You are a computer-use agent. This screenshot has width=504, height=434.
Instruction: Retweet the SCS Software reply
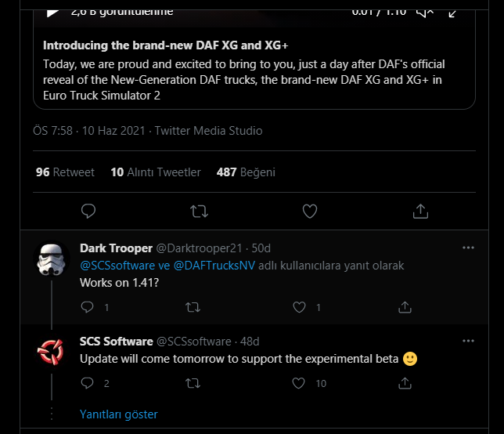tap(193, 383)
